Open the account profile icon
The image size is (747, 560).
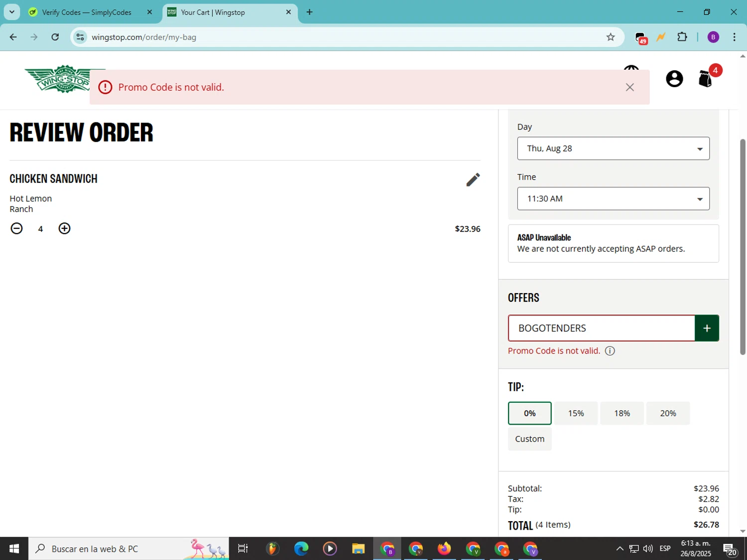pyautogui.click(x=674, y=79)
